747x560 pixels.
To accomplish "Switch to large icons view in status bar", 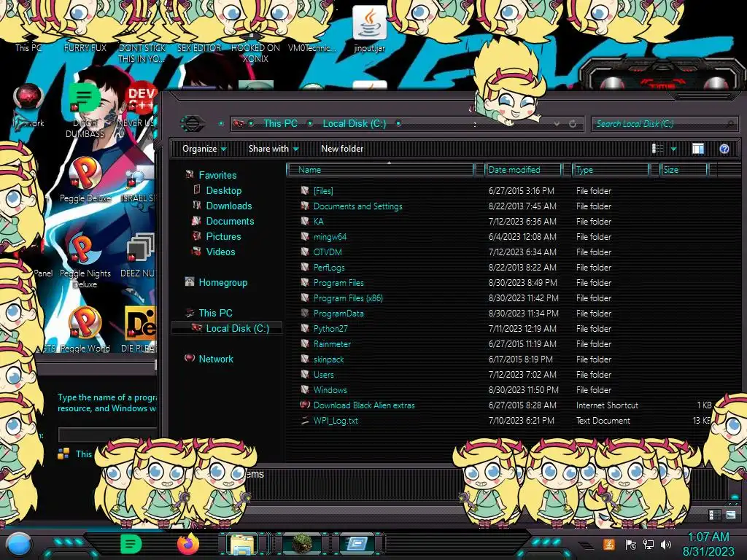I will 731,515.
